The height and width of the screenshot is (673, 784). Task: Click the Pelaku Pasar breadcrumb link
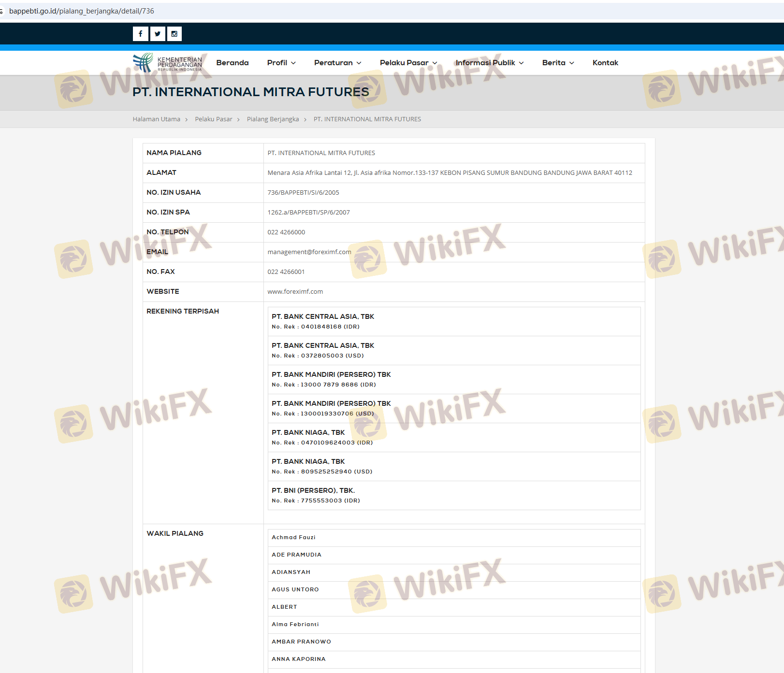click(x=214, y=119)
